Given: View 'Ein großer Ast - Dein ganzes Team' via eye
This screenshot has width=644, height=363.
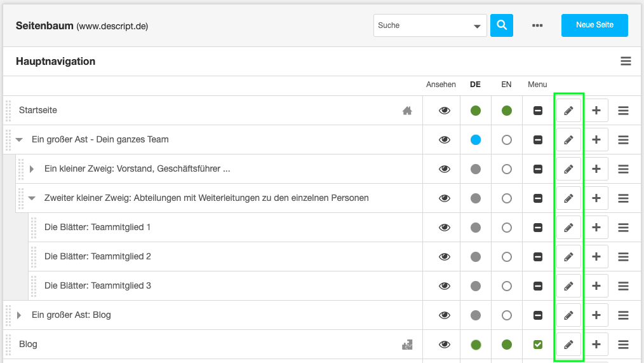Looking at the screenshot, I should click(x=445, y=140).
